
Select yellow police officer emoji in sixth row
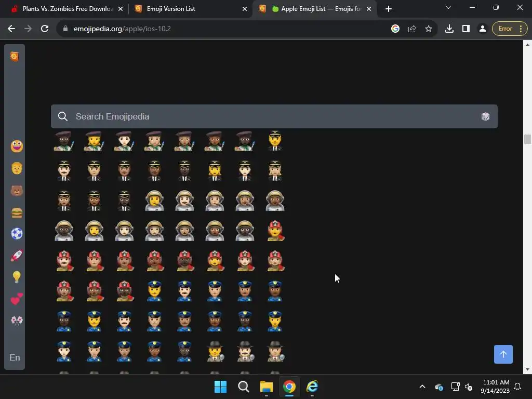click(x=154, y=291)
